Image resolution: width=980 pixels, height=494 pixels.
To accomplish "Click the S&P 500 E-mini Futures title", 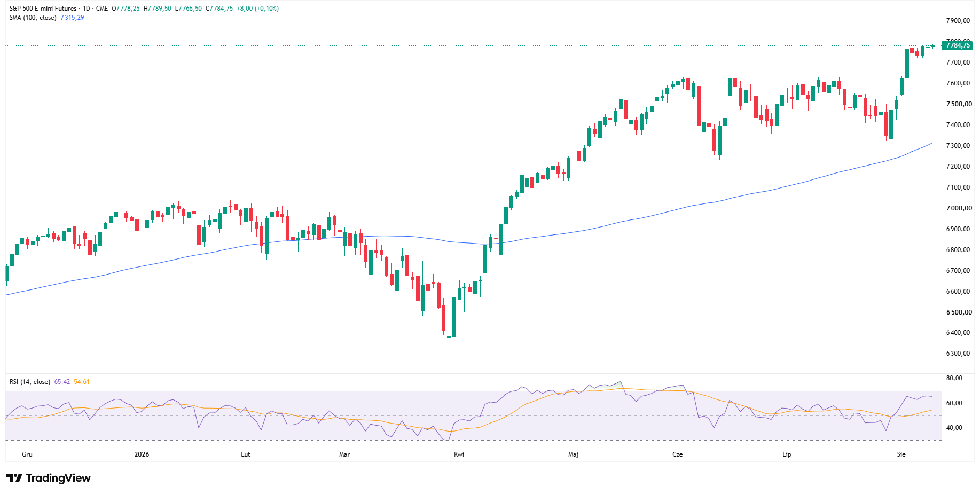I will (x=43, y=9).
